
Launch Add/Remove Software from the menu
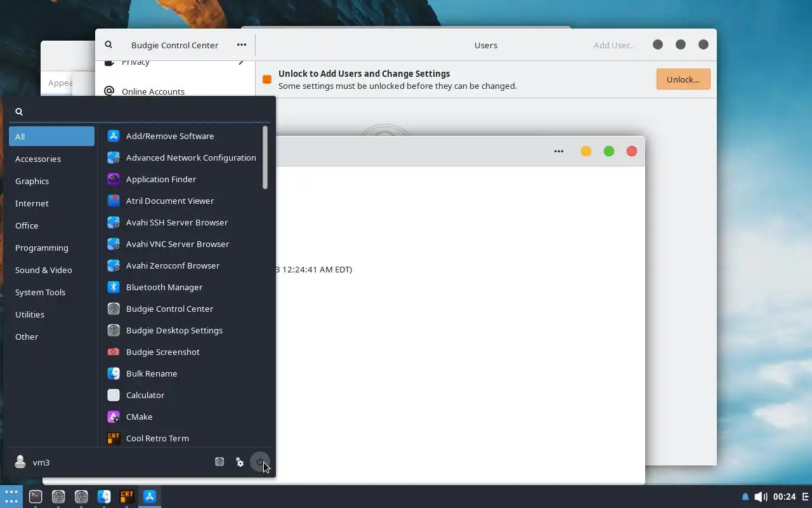[181, 136]
